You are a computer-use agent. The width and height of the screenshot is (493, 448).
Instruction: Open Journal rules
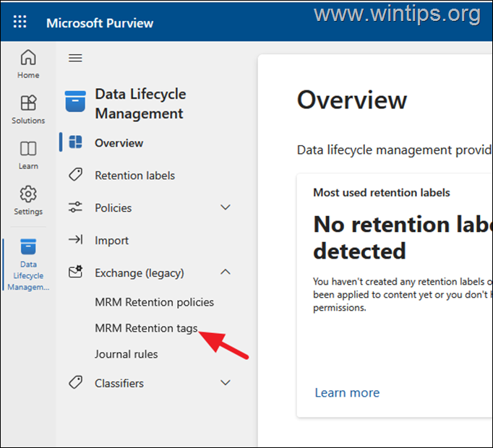coord(126,354)
